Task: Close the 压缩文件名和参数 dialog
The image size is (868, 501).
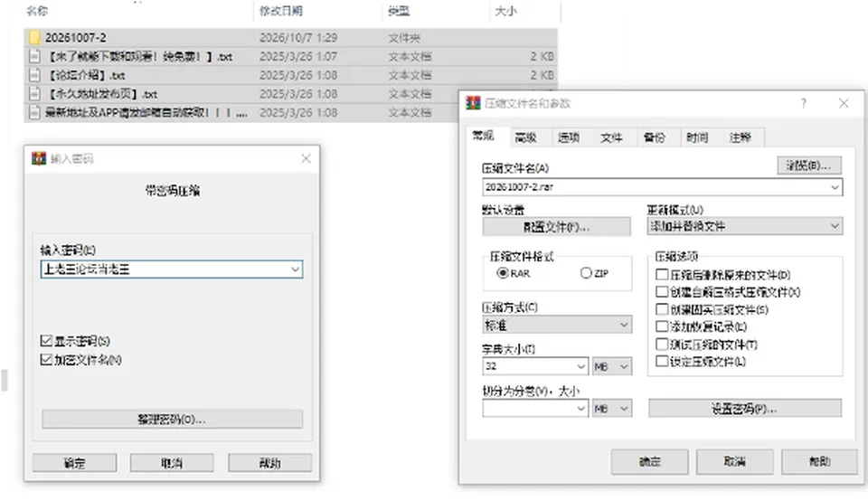Action: (x=844, y=103)
